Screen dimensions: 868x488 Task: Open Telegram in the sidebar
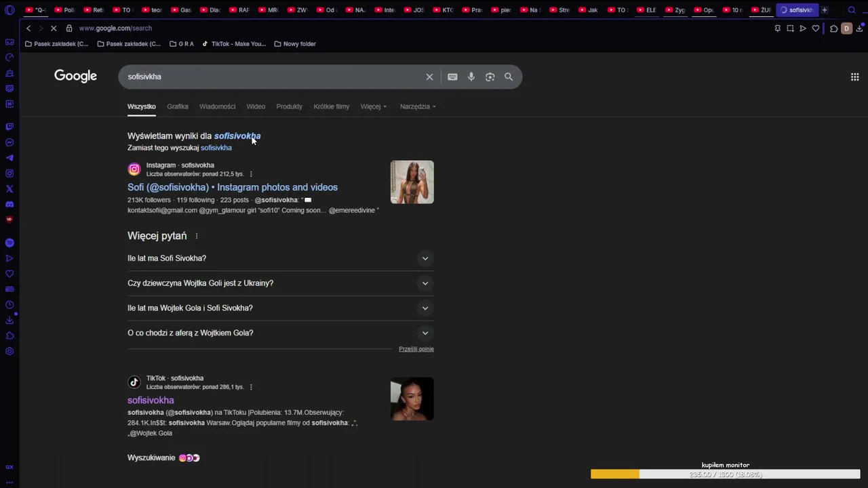9,158
